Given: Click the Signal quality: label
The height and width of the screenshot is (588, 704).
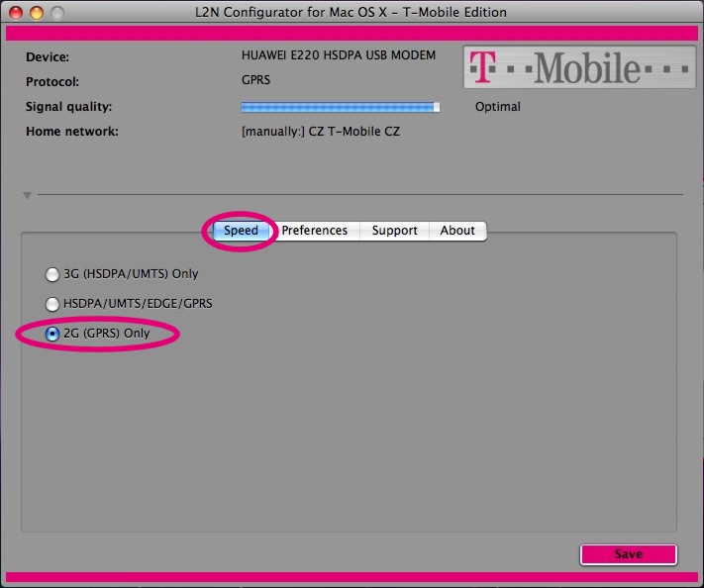Looking at the screenshot, I should [x=68, y=107].
